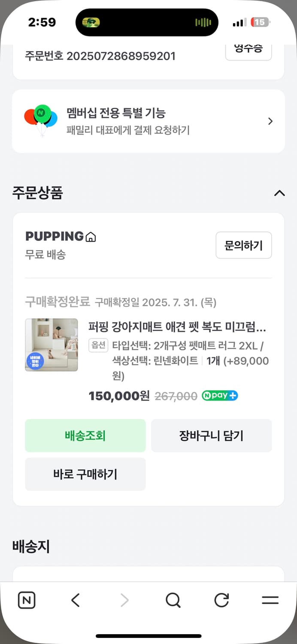Tap 바로 구매하기 to buy now
Viewport: 297px width, 644px height.
click(x=85, y=474)
